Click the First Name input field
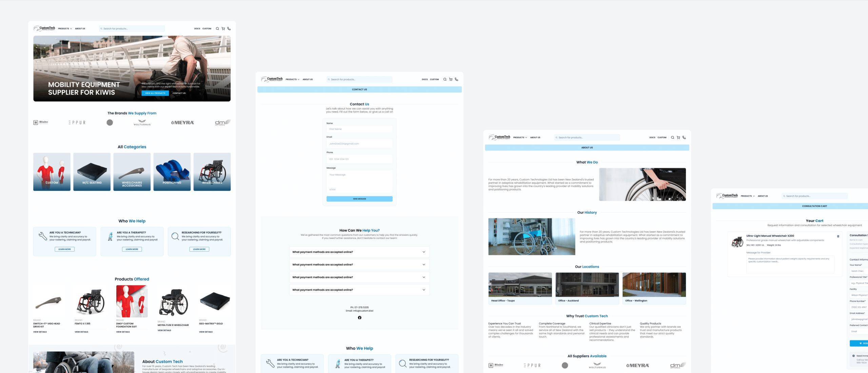Viewport: 868px width, 373px height. pos(359,129)
